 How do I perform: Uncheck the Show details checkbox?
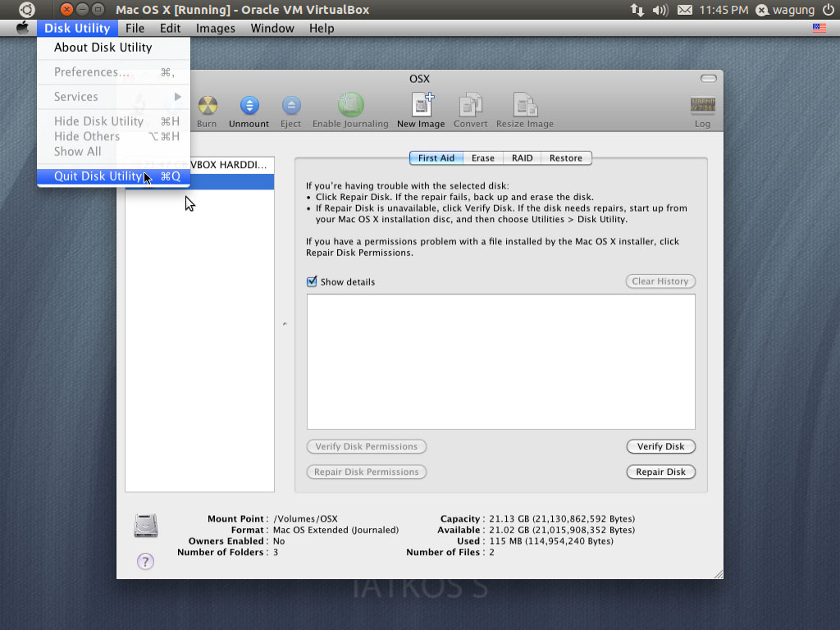click(x=312, y=281)
